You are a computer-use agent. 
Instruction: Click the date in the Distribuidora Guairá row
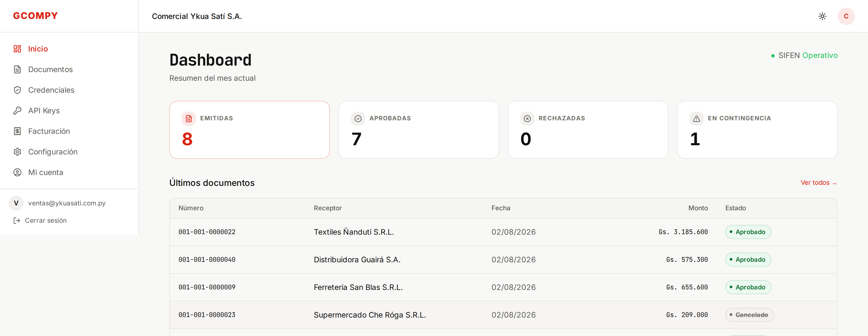click(513, 259)
